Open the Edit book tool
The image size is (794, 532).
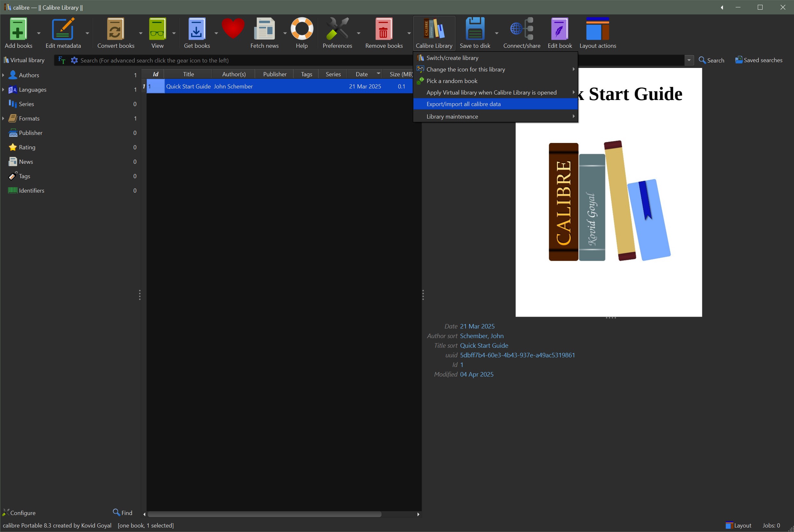coord(560,29)
